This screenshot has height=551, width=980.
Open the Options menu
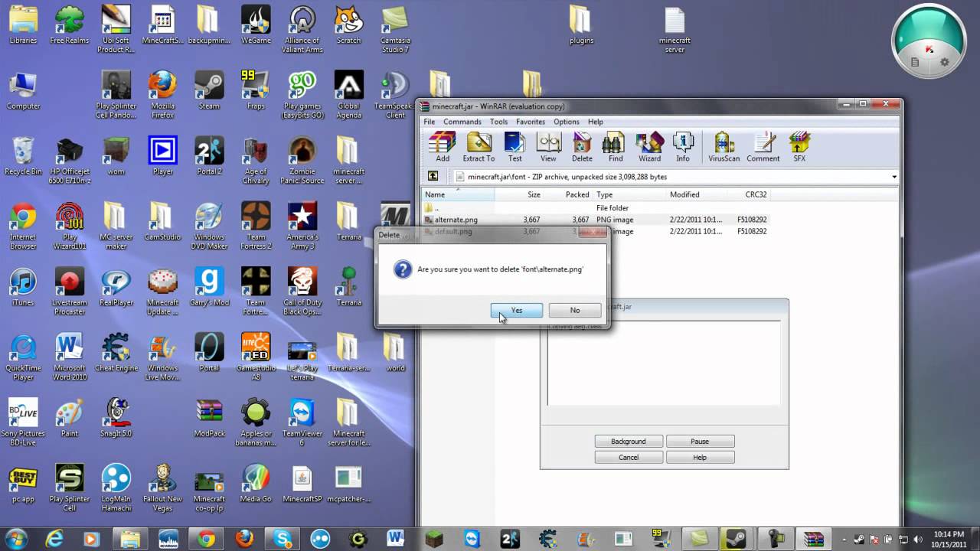pos(567,122)
